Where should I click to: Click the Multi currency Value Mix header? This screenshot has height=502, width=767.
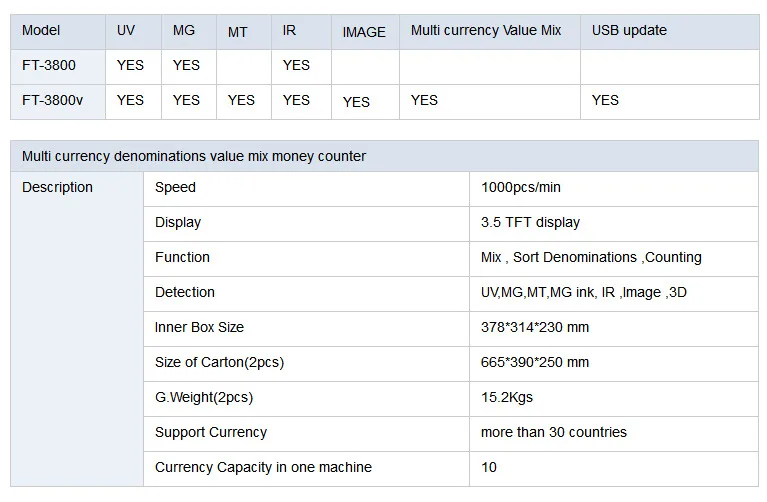(x=490, y=32)
